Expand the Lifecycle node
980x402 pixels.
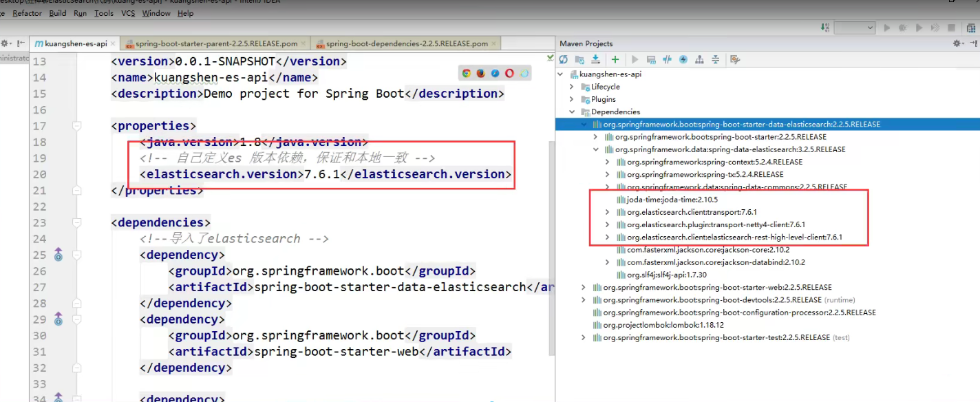click(571, 87)
